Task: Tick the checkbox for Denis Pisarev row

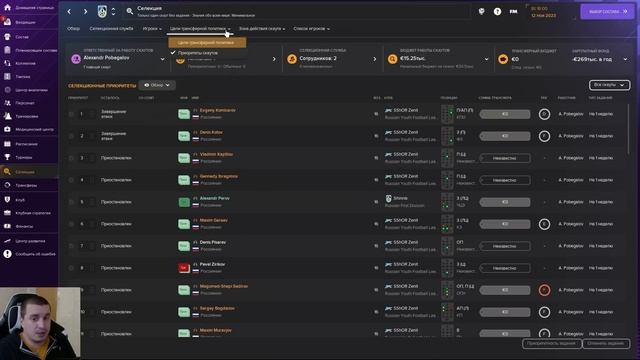Action: point(71,246)
